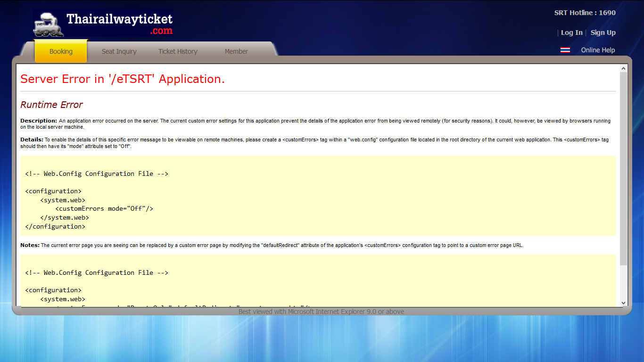Click the "Server Error in '/eTSRT' Application." heading
The width and height of the screenshot is (644, 362).
tap(123, 79)
